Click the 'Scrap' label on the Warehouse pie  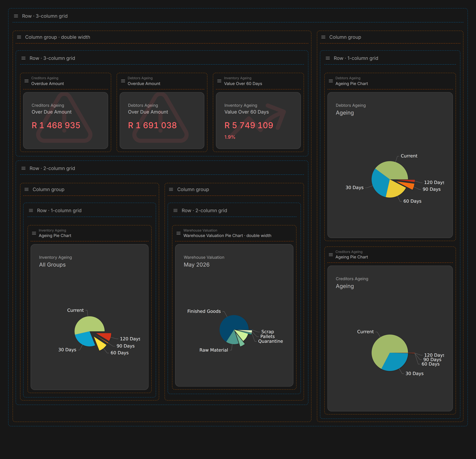(268, 332)
